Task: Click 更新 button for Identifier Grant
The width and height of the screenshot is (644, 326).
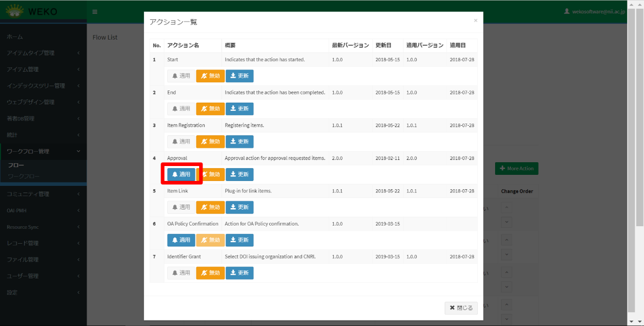Action: tap(239, 273)
